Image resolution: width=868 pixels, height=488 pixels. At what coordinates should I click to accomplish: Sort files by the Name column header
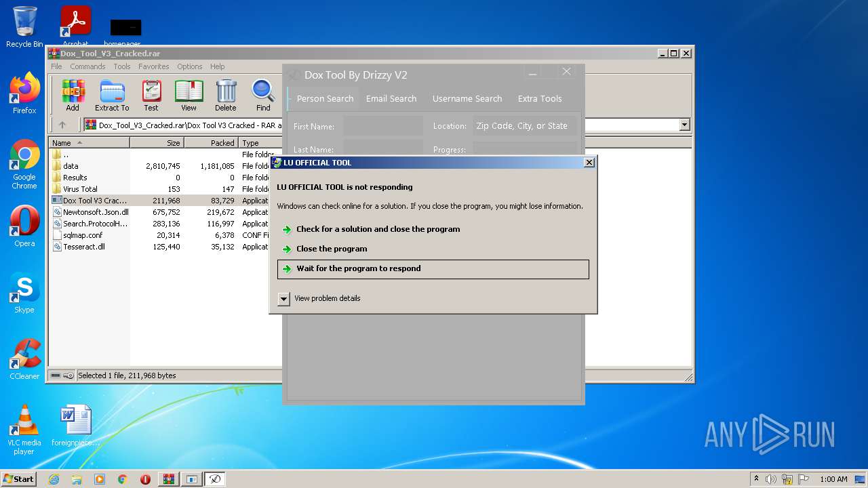(89, 143)
